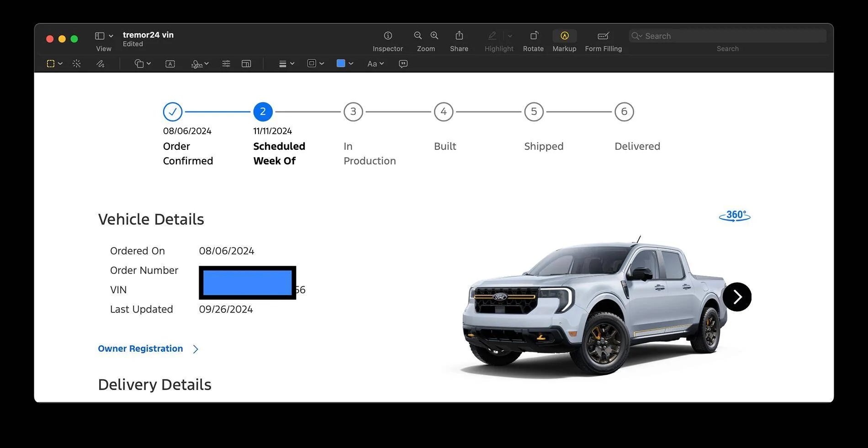
Task: Click the "Order Number" label
Action: pos(144,270)
